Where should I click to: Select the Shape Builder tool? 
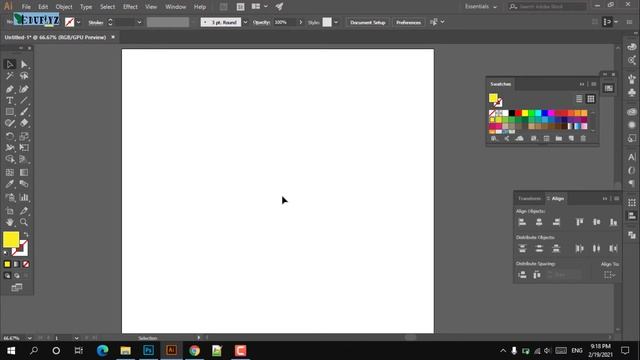10,159
